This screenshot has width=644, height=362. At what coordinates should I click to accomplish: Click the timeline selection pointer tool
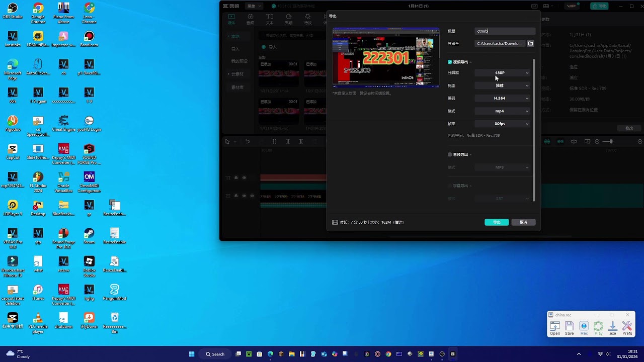coord(227,142)
